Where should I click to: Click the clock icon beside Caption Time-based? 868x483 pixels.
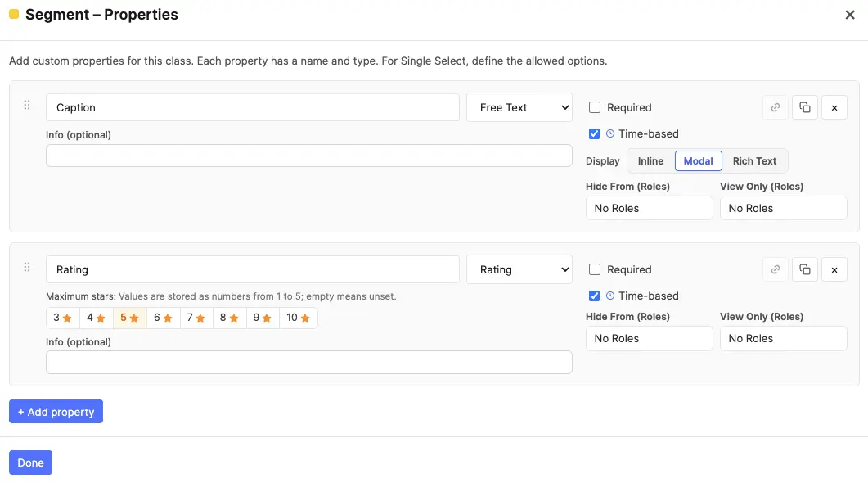(610, 133)
